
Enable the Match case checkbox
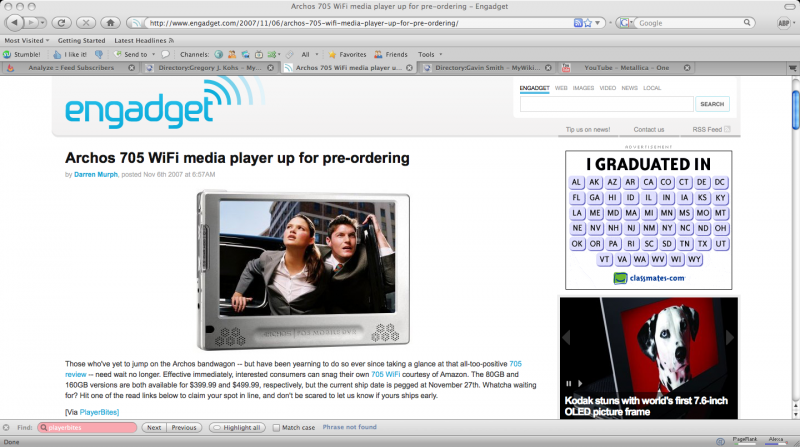[276, 428]
